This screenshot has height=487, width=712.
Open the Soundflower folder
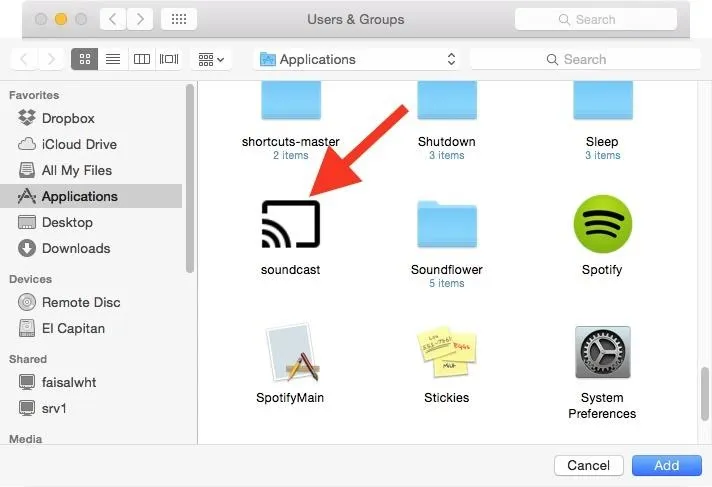point(447,224)
